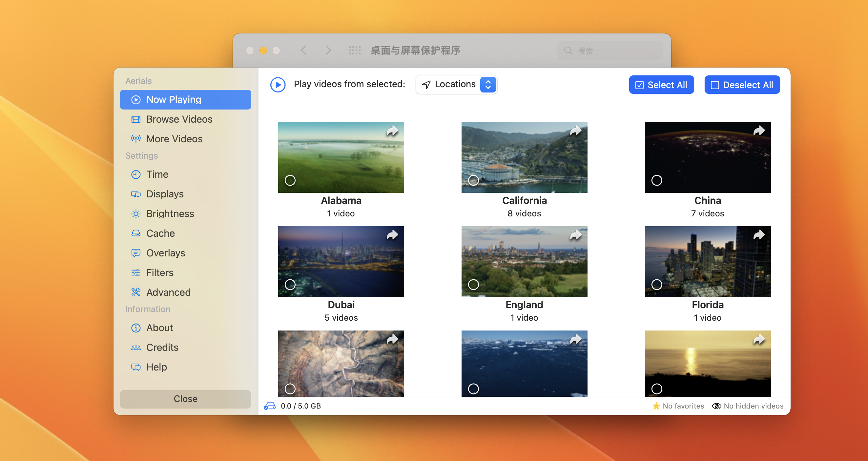Enable the Florida location circle
This screenshot has height=461, width=868.
[x=656, y=285]
